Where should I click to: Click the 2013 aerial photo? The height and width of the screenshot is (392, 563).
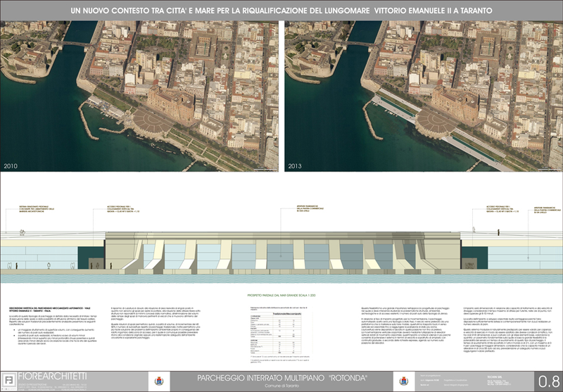click(x=422, y=96)
